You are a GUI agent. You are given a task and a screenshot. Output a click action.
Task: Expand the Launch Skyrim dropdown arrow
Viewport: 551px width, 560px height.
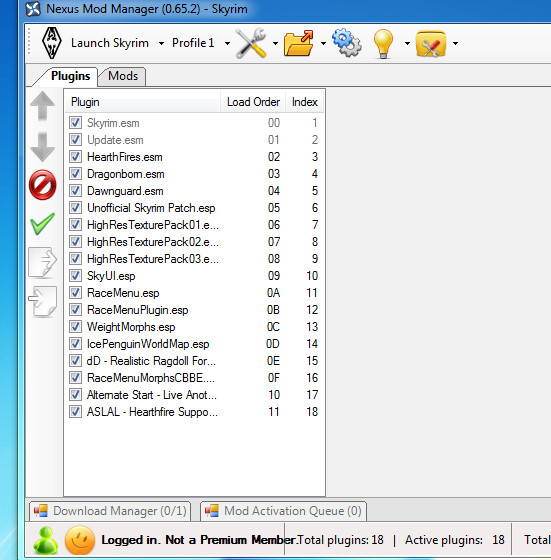[161, 44]
